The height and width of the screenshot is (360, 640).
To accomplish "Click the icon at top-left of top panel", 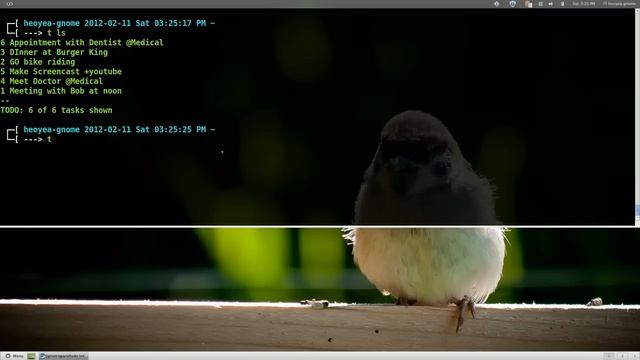I will (9, 4).
